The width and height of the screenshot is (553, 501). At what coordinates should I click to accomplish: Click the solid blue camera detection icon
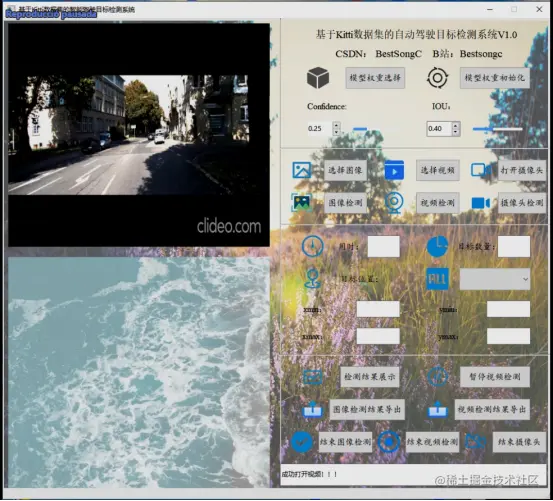click(481, 203)
